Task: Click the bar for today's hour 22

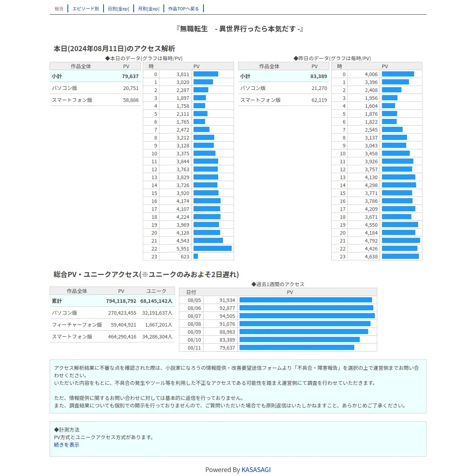Action: 213,249
